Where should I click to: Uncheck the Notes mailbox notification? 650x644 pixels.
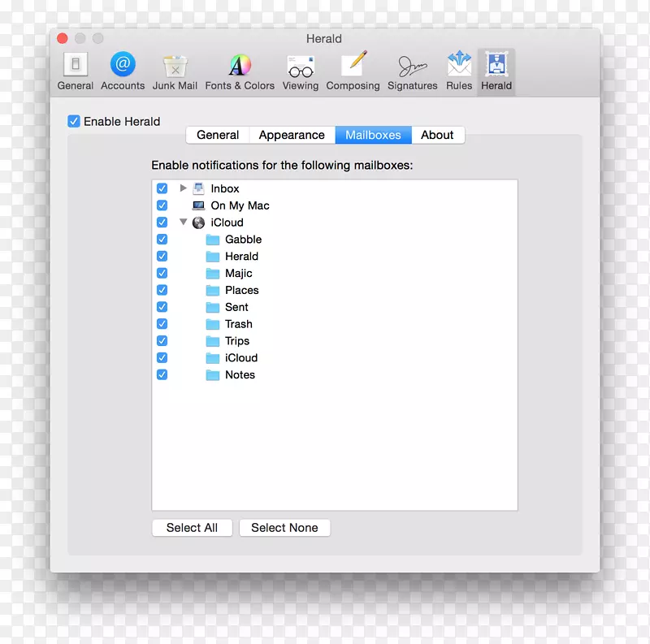click(162, 374)
